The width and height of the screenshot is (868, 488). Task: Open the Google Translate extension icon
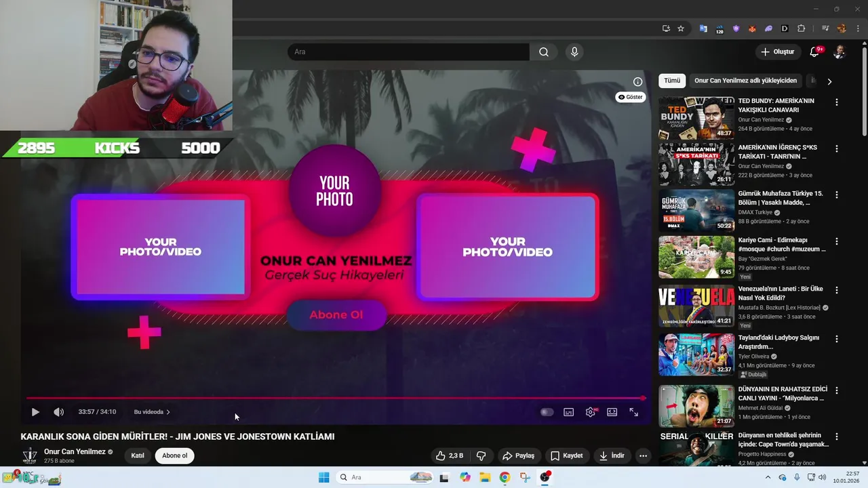703,28
